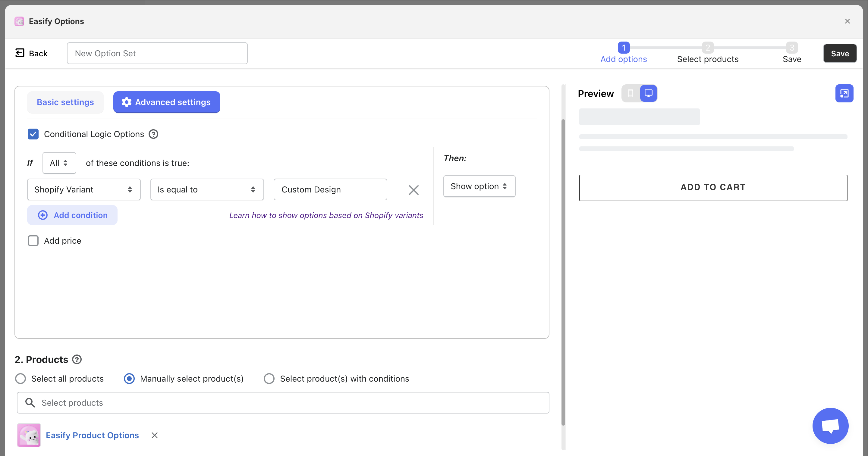Remove Easify Product Options product

point(154,435)
